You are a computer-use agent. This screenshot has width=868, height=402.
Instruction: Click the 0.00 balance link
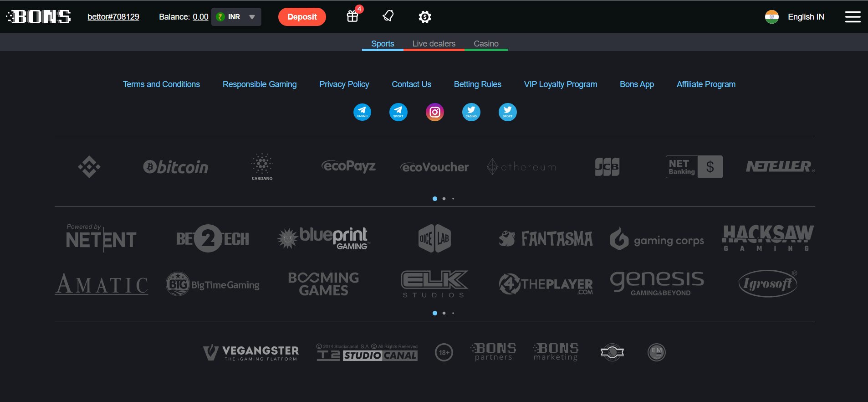point(200,17)
